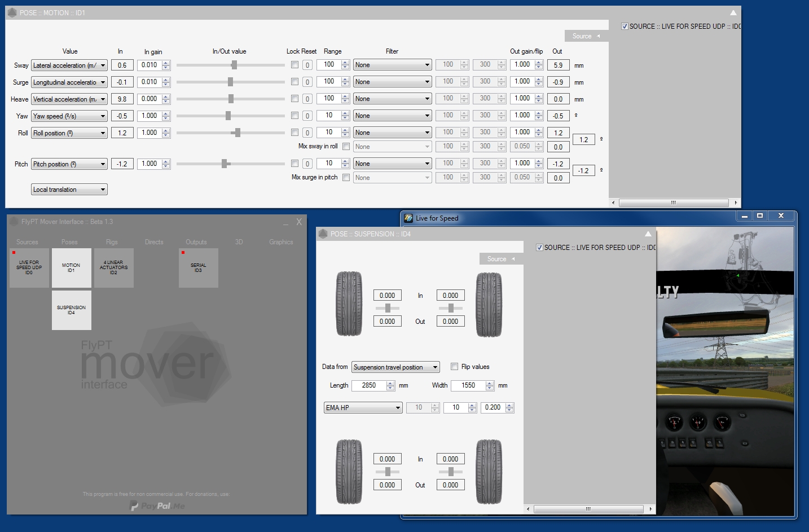Increase the Sway in gain stepper
The image size is (809, 532).
point(166,63)
